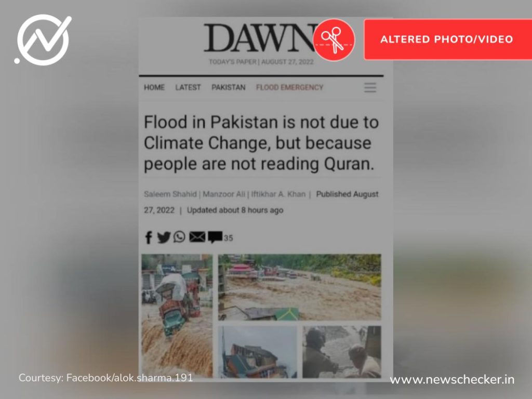This screenshot has width=532, height=399.
Task: Share article via Twitter bird icon
Action: [x=164, y=237]
